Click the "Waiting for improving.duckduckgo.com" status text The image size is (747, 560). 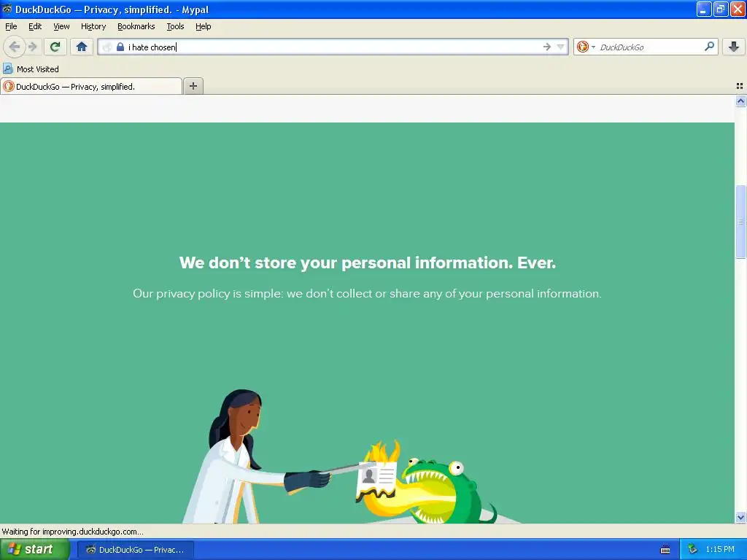point(73,532)
